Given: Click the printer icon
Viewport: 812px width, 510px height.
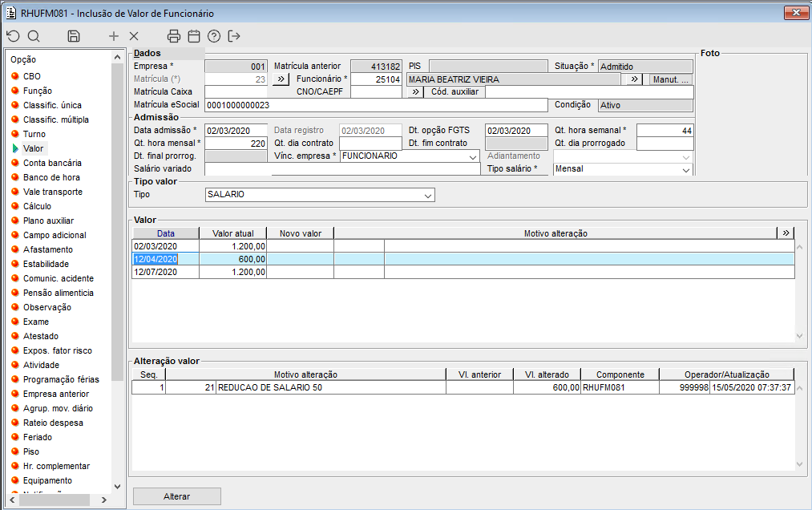Looking at the screenshot, I should [174, 36].
